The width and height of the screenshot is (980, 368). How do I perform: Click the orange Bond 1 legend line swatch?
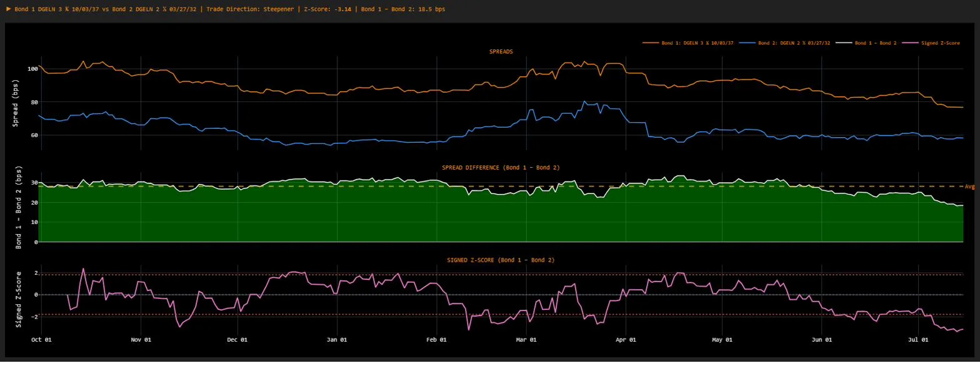coord(651,43)
